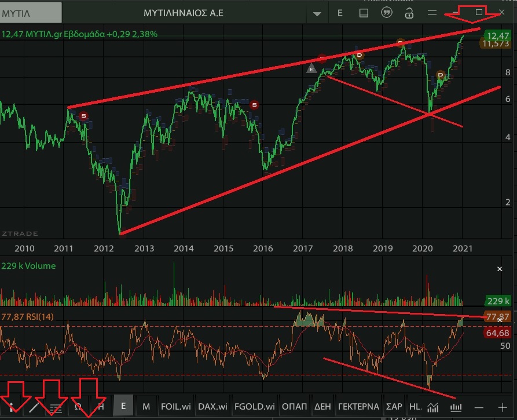Image resolution: width=517 pixels, height=420 pixels.
Task: Click the 11,573 price tag
Action: pos(495,43)
